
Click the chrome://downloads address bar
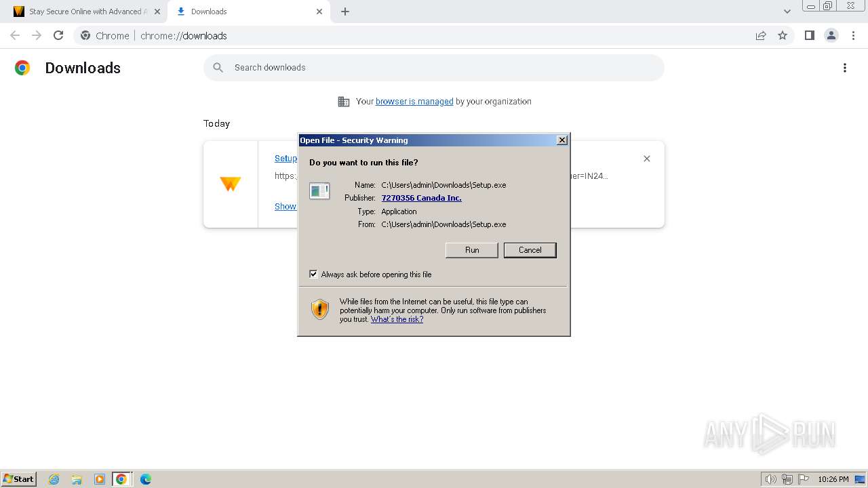[x=434, y=35]
